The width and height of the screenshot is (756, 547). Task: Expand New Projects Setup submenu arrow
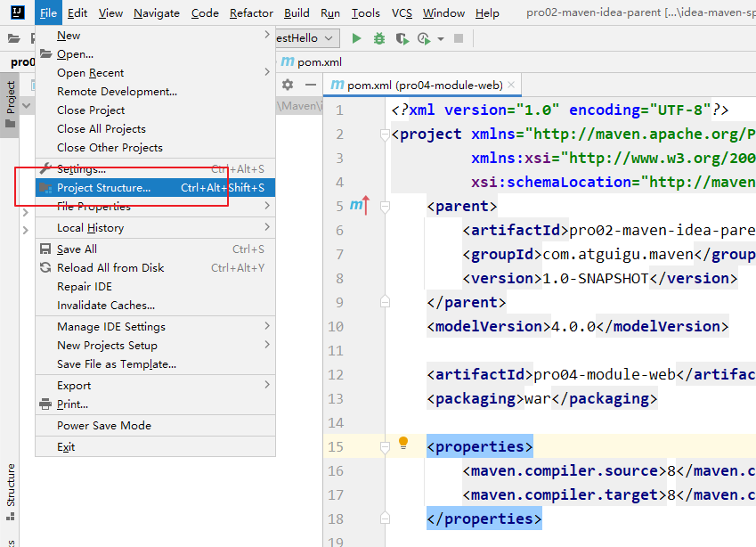[267, 345]
